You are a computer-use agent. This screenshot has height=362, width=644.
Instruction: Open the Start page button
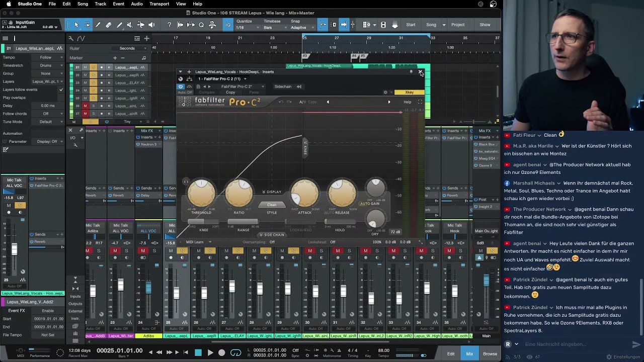pos(411,25)
